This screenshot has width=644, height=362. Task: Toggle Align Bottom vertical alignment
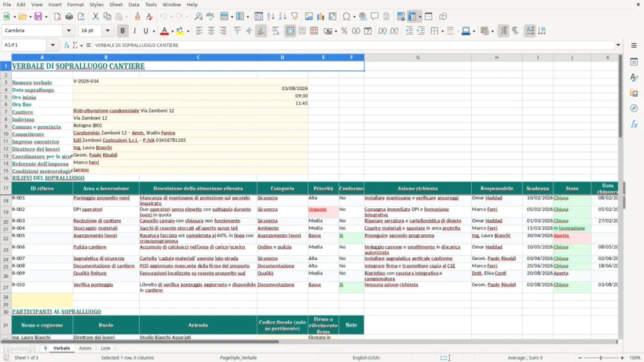tap(261, 31)
